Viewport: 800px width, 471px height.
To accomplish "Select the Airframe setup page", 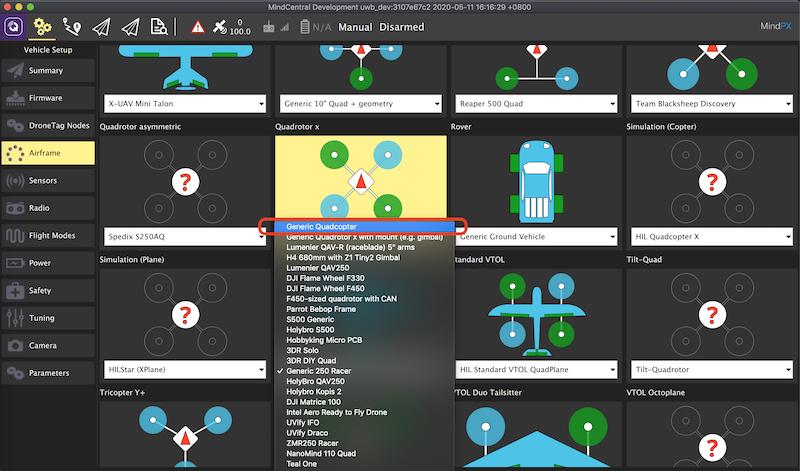I will coord(48,153).
